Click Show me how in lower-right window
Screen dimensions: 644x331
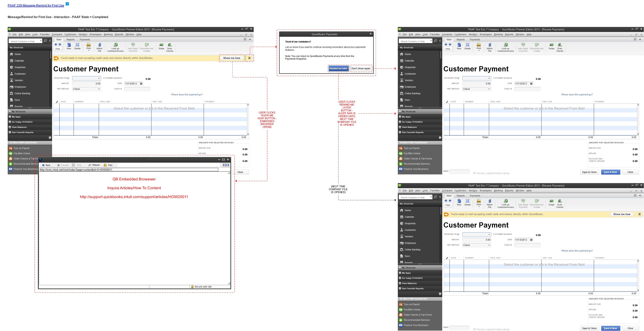(x=622, y=214)
